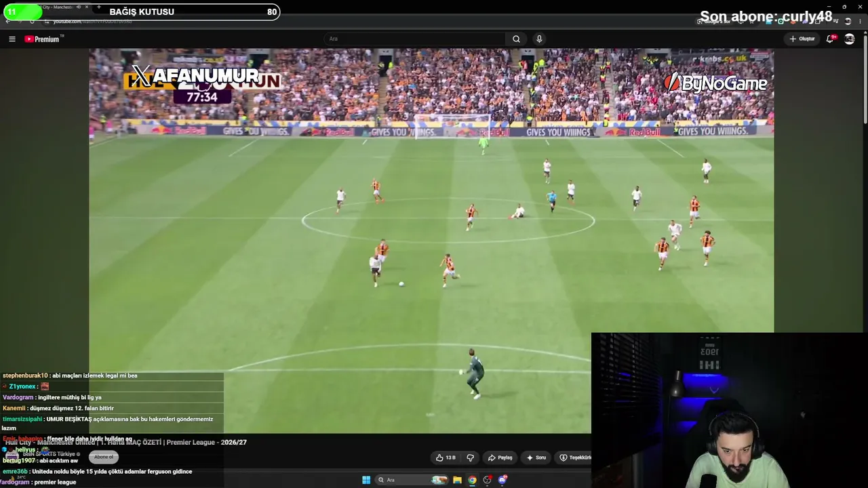Start voice search with microphone icon
Image resolution: width=868 pixels, height=488 pixels.
pos(539,39)
